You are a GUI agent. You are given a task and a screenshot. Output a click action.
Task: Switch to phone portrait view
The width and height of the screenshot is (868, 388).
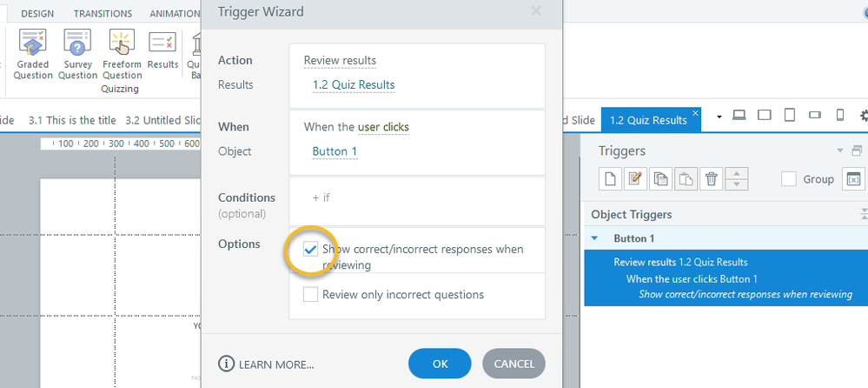pyautogui.click(x=840, y=116)
